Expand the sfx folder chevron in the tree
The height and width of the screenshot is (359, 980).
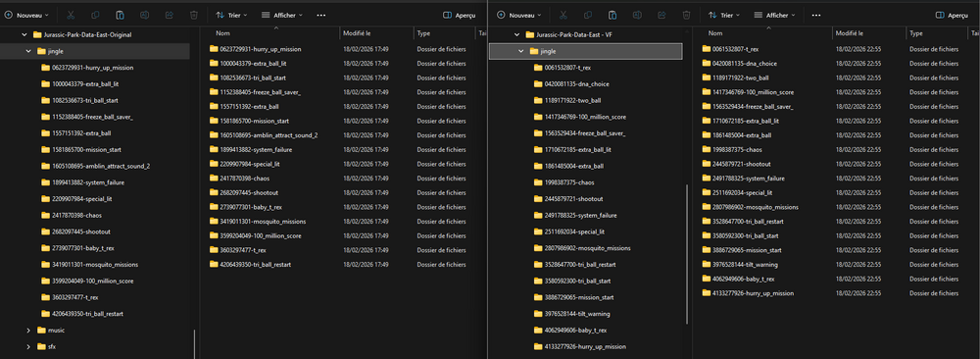point(28,346)
